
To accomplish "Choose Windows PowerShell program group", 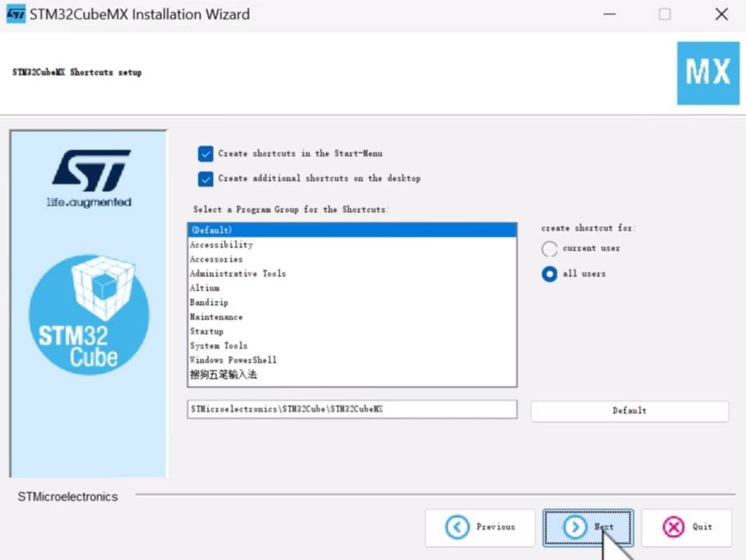I will coord(352,360).
